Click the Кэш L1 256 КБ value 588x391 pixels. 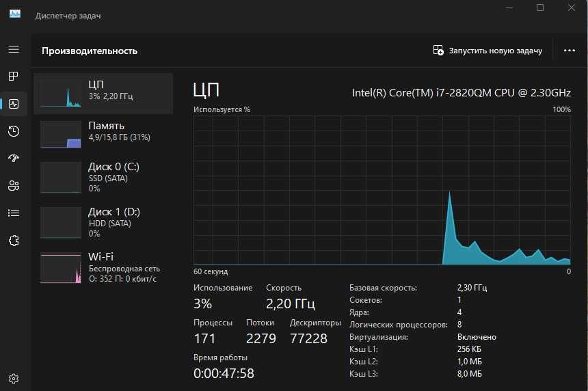(x=469, y=349)
